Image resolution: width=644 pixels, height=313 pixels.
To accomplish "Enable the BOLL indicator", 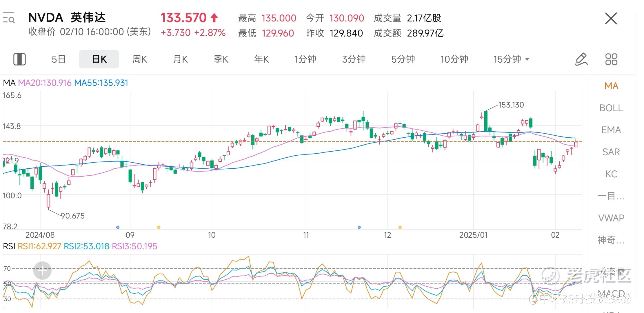I will pyautogui.click(x=611, y=108).
